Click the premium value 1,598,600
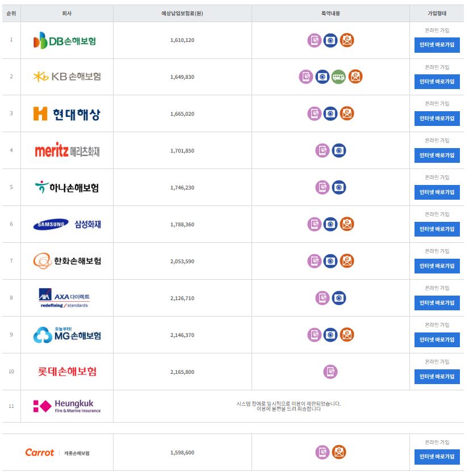Image resolution: width=469 pixels, height=476 pixels. click(182, 453)
